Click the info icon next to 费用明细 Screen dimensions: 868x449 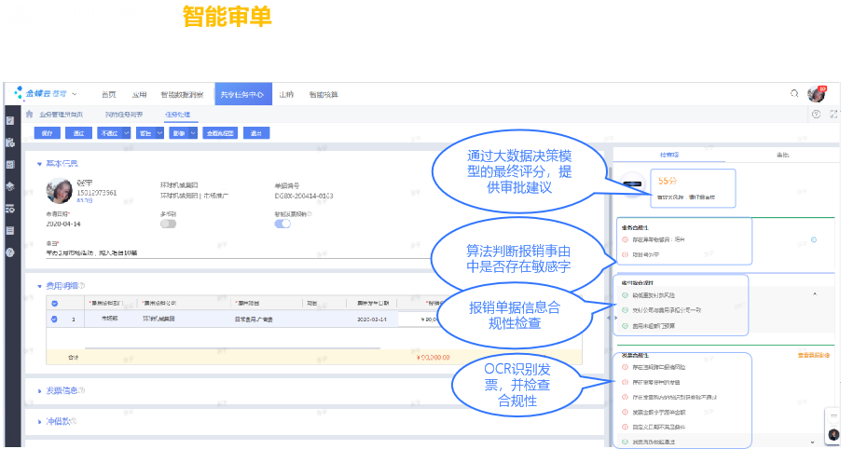[x=82, y=286]
